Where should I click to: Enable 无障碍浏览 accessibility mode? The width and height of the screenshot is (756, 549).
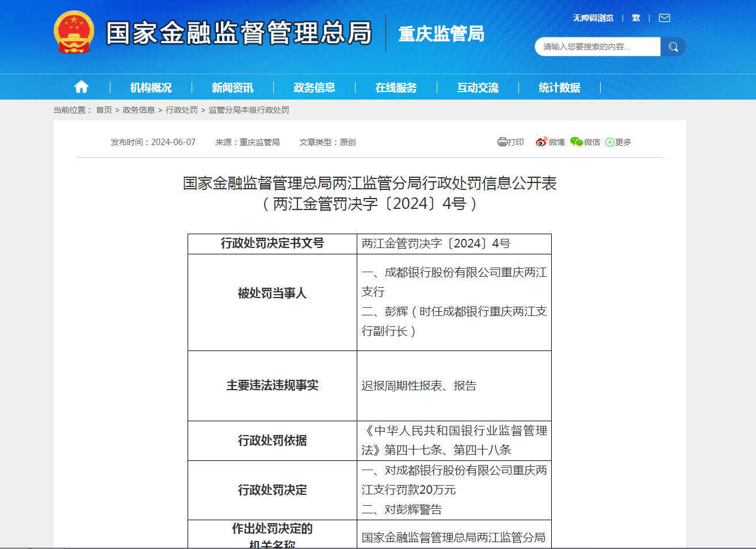click(593, 18)
